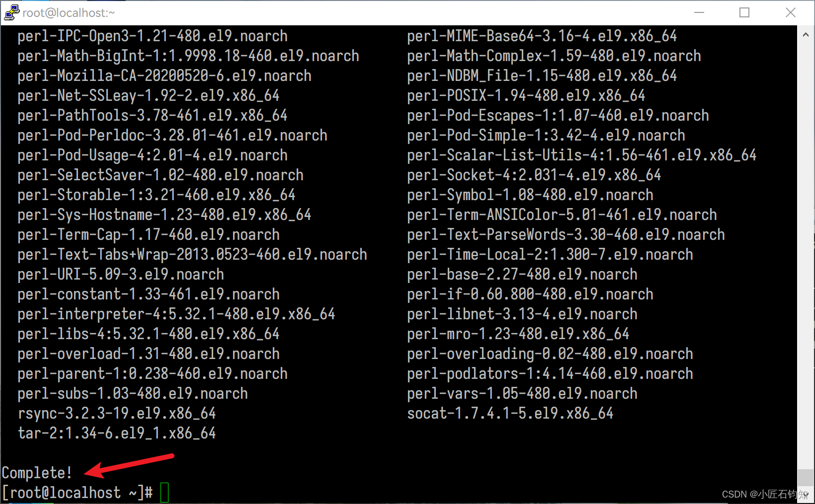The height and width of the screenshot is (504, 815).
Task: Click 'perl-Text-ParseWords-3.30-460.el9.noarch' entry
Action: pos(566,235)
